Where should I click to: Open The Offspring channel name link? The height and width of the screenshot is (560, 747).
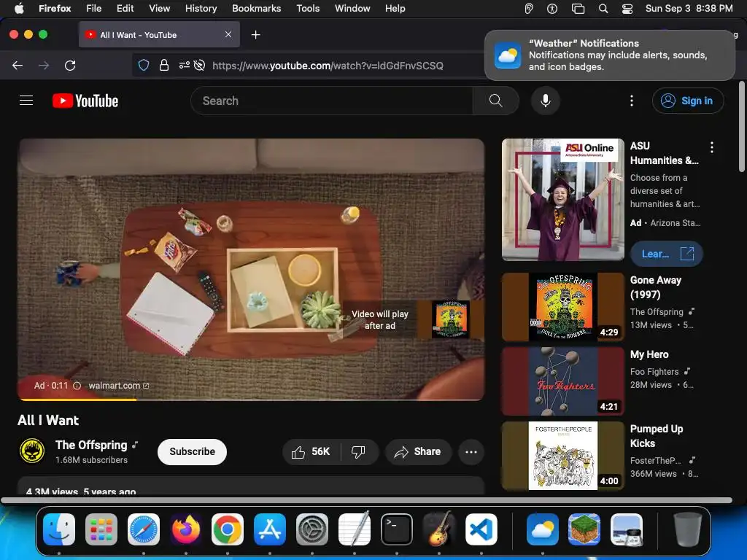(91, 445)
